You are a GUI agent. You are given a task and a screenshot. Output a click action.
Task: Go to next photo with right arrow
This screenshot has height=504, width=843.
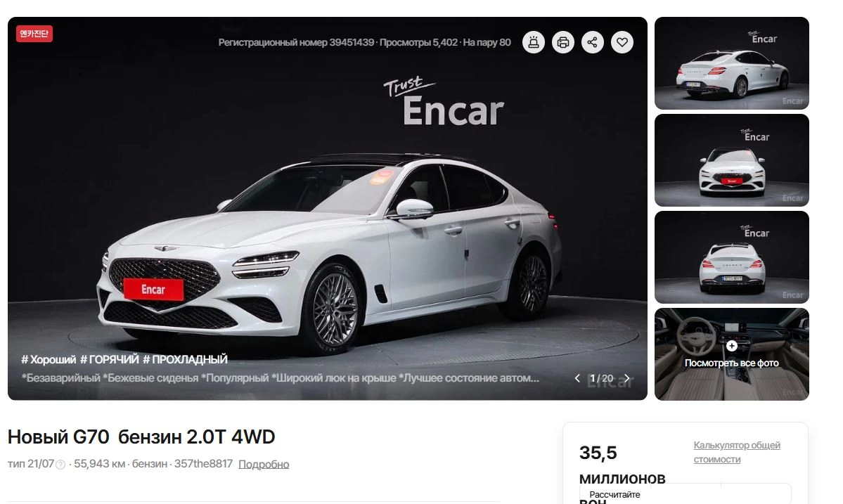coord(626,378)
